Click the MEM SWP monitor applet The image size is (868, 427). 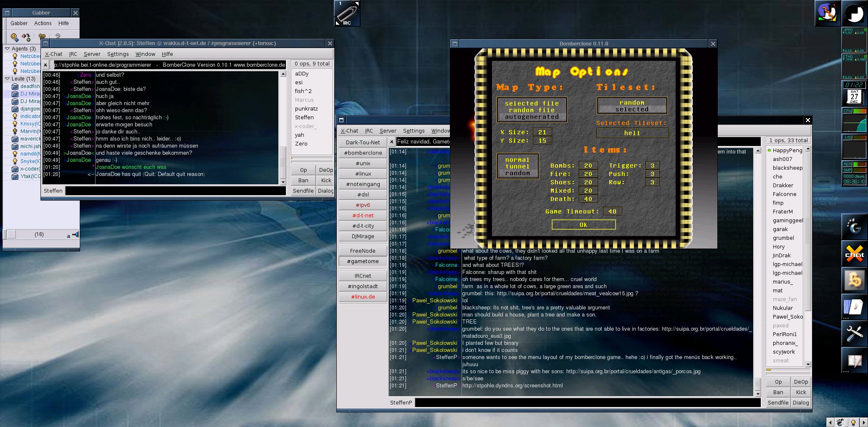click(x=854, y=173)
